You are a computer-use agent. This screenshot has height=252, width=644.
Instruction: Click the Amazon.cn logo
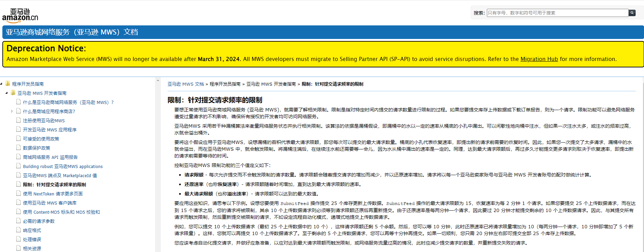click(x=20, y=16)
